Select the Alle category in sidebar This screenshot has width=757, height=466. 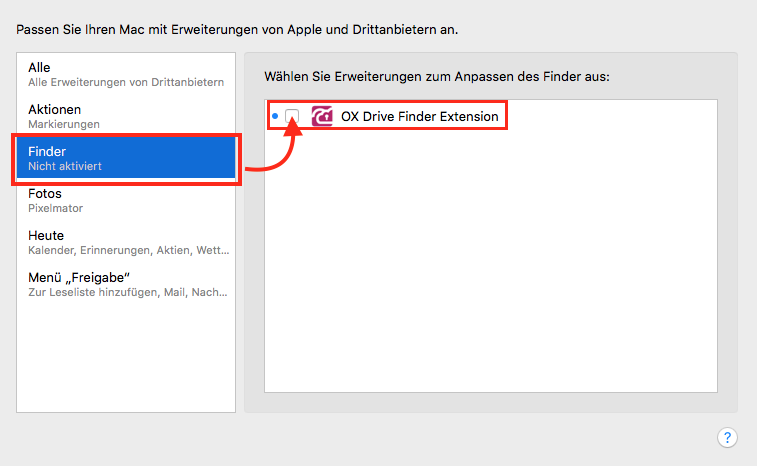[x=126, y=74]
